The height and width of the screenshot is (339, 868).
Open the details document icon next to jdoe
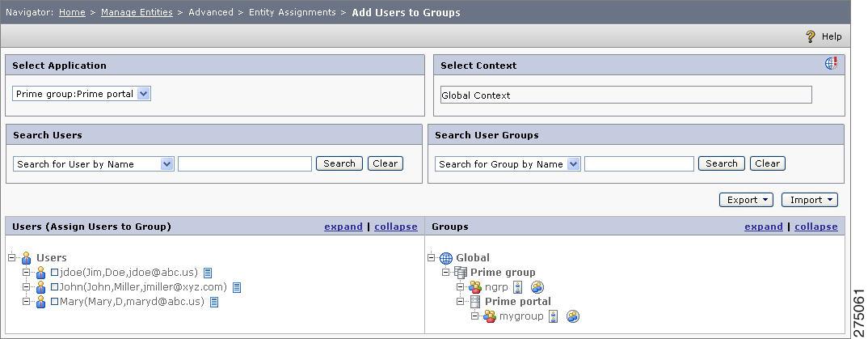tap(208, 273)
